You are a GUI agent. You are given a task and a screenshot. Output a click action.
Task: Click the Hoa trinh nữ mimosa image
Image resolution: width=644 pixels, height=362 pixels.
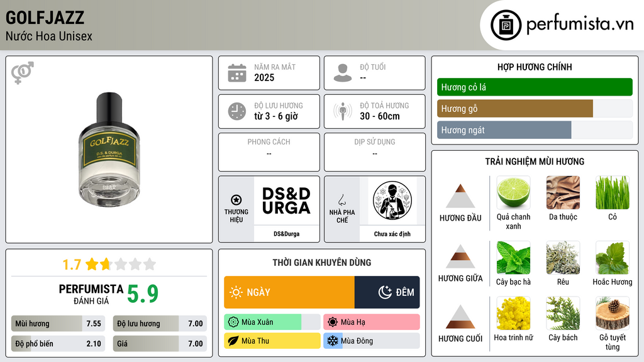pos(513,313)
